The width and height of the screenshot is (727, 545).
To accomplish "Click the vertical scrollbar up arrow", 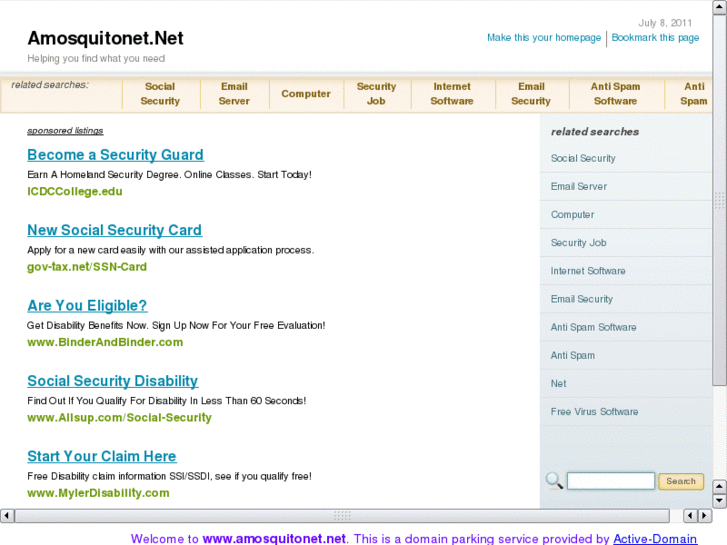I will tap(720, 8).
